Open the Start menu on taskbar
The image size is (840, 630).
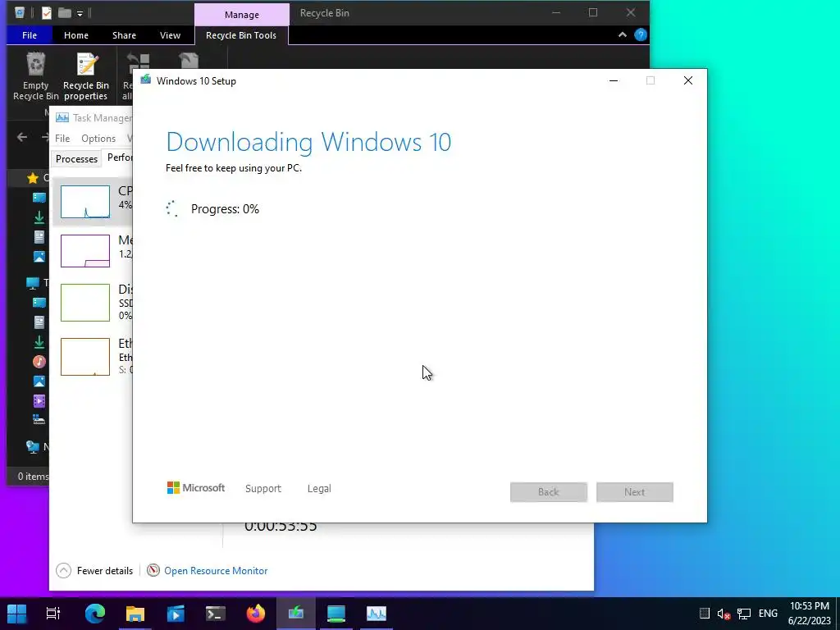[x=16, y=614]
